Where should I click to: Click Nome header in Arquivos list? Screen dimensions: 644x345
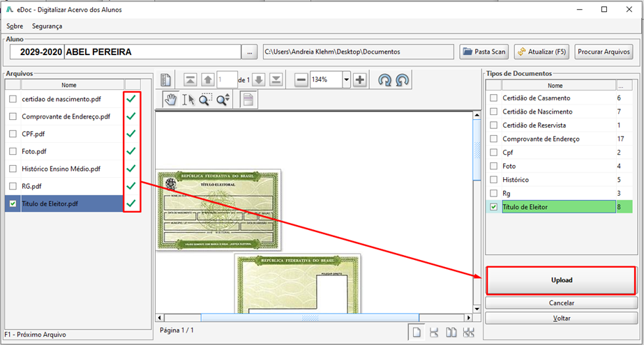click(x=73, y=85)
